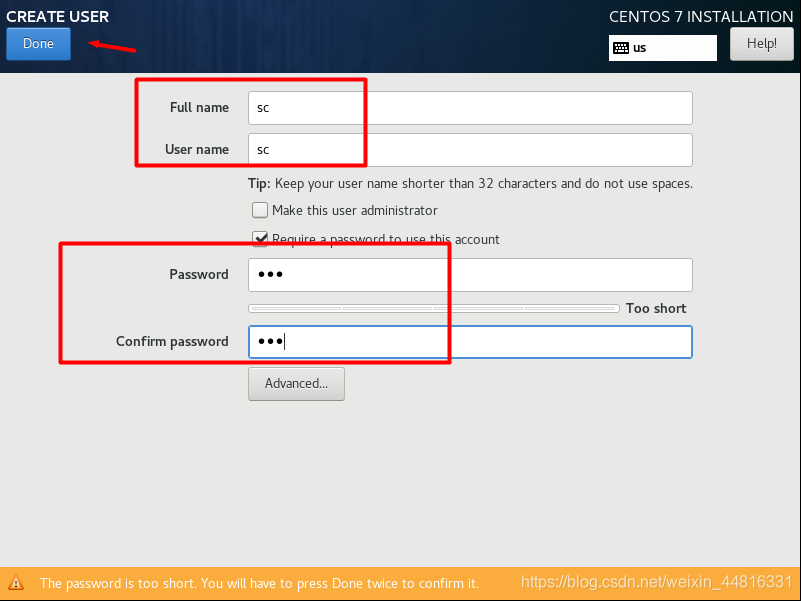Viewport: 801px width, 601px height.
Task: Click the Confirm password label
Action: click(172, 341)
